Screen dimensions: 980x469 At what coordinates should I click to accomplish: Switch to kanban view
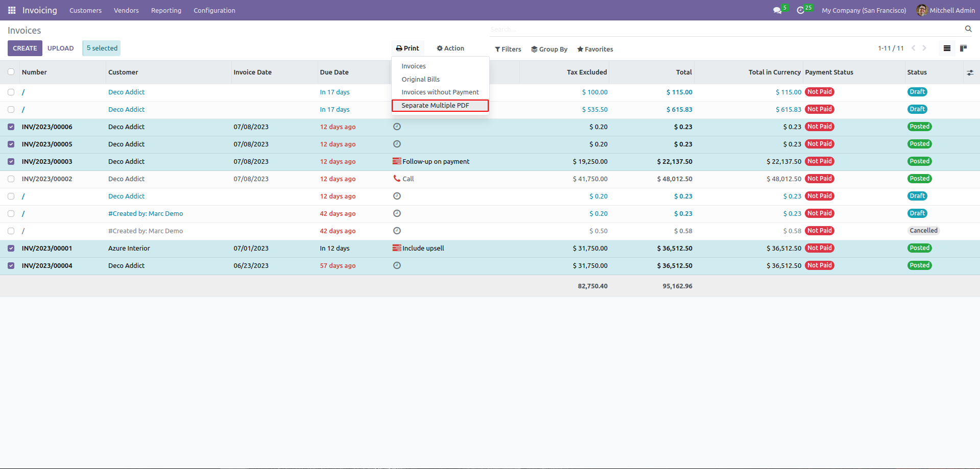coord(963,48)
